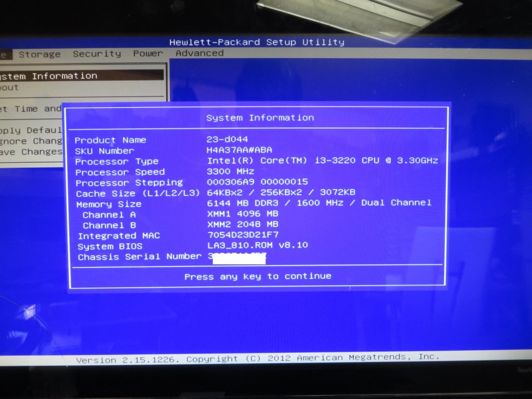Click the Integrated MAC label

pyautogui.click(x=119, y=236)
